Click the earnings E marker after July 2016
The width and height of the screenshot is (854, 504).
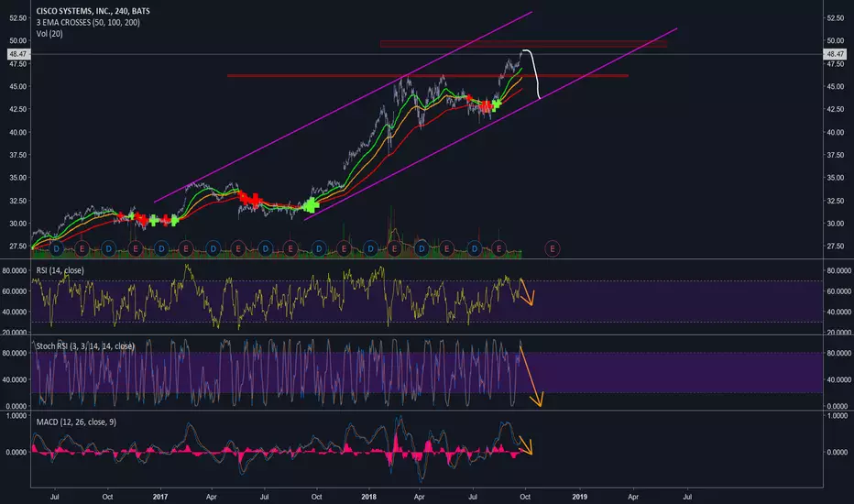(x=82, y=249)
